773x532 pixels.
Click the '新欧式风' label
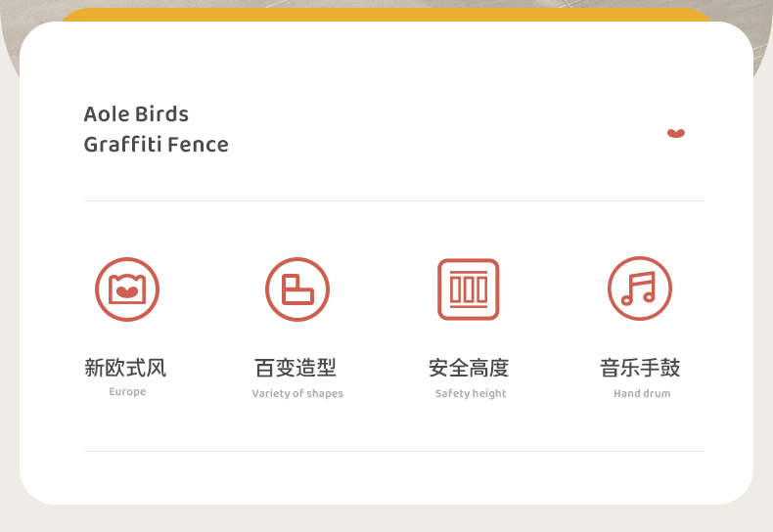tap(125, 368)
